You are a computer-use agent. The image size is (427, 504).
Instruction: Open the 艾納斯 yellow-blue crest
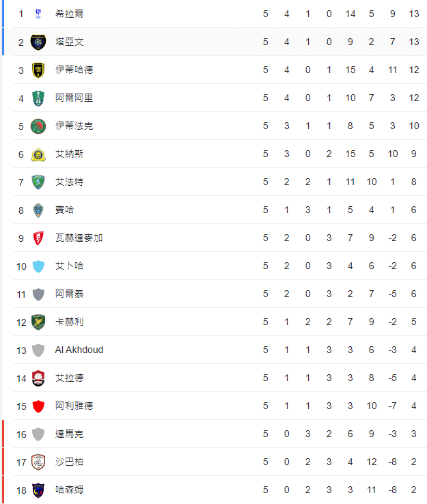[38, 154]
